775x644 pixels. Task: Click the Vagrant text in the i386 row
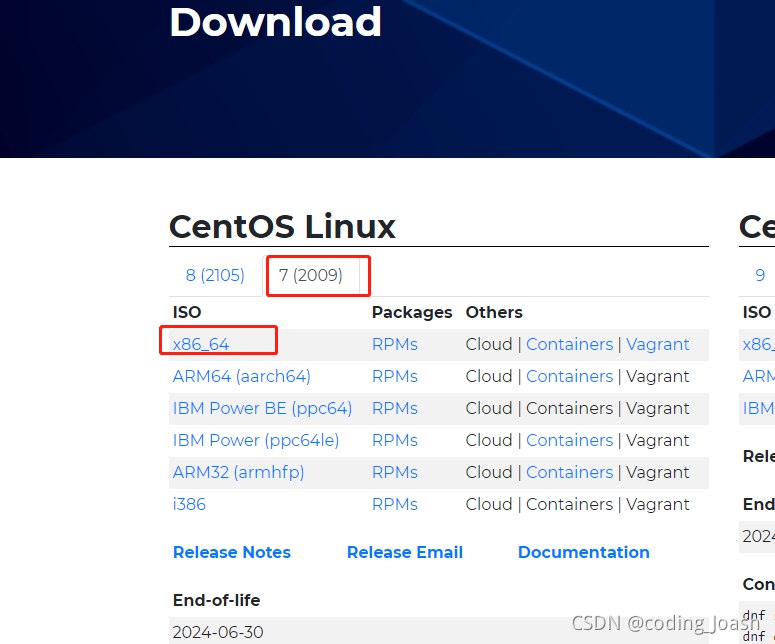click(x=657, y=504)
